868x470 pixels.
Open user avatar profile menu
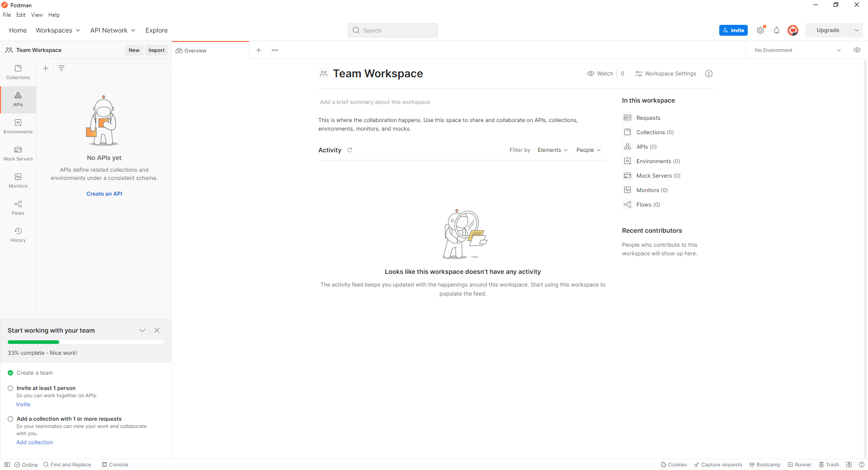point(793,30)
